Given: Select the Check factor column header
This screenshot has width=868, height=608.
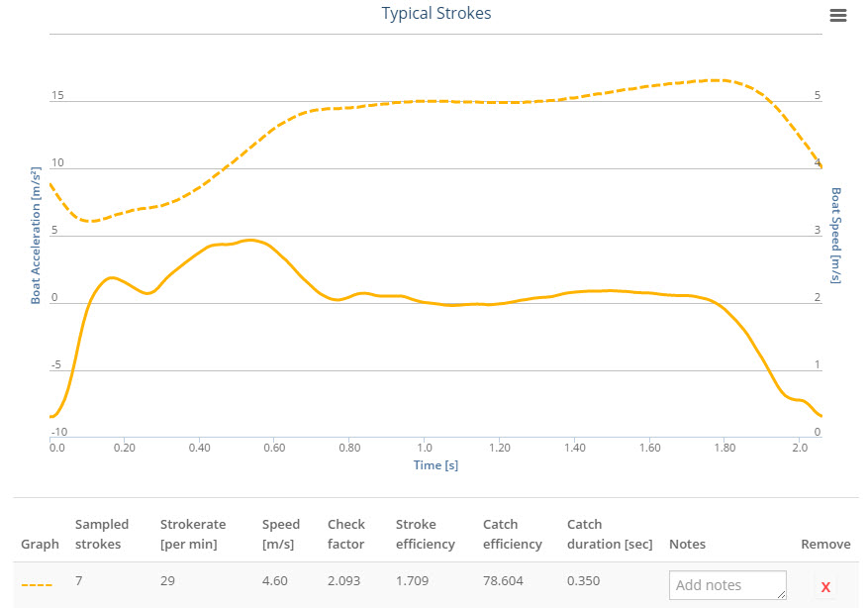Looking at the screenshot, I should pos(346,534).
